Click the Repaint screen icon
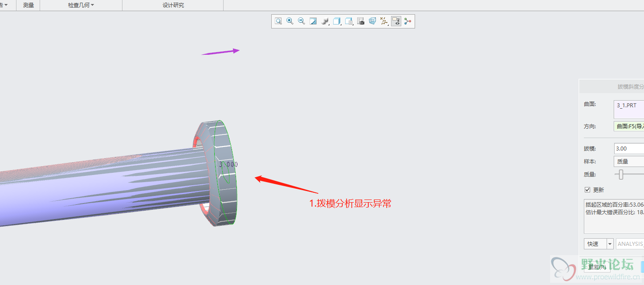Image resolution: width=644 pixels, height=285 pixels. pos(313,21)
